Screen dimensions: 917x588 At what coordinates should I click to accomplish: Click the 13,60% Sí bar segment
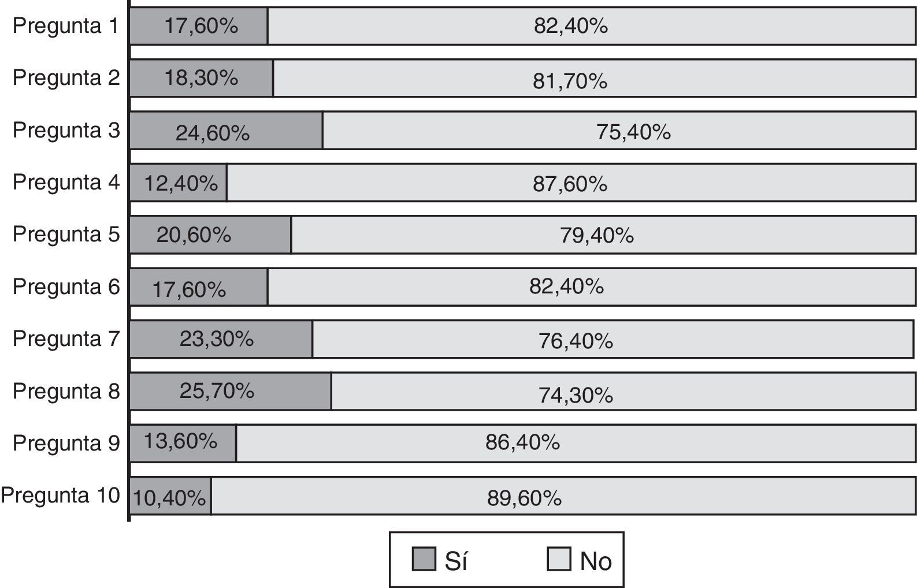pyautogui.click(x=183, y=443)
